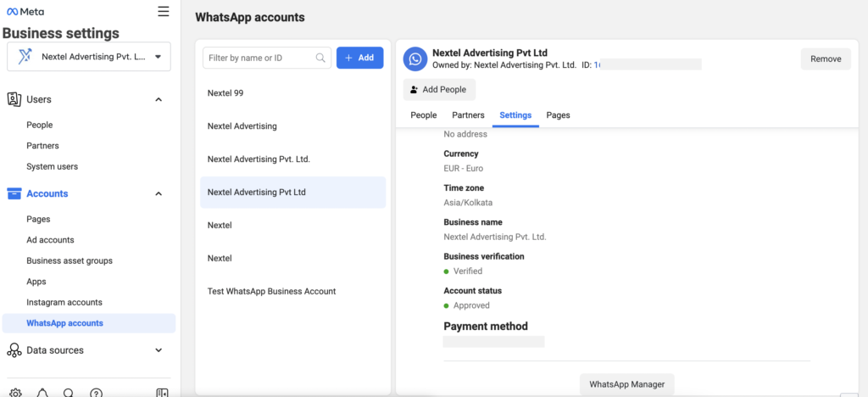Select Test WhatsApp Business Account
The height and width of the screenshot is (397, 868).
(292, 291)
